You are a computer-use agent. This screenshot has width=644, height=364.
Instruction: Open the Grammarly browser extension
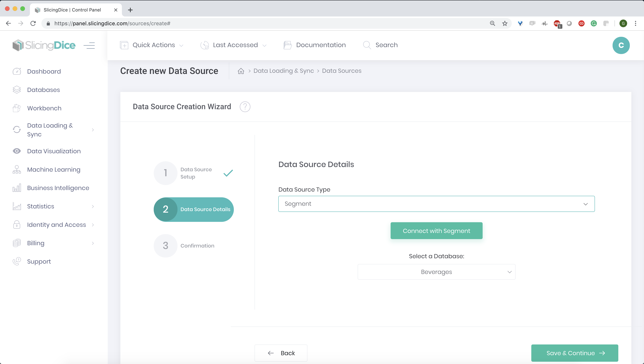[594, 23]
